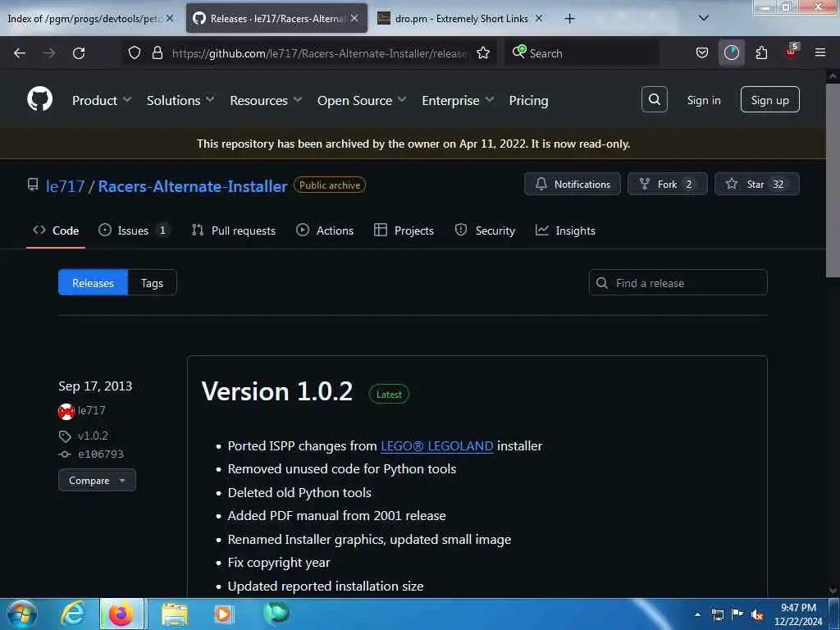Expand the Open Source menu
Image resolution: width=840 pixels, height=630 pixels.
[362, 100]
